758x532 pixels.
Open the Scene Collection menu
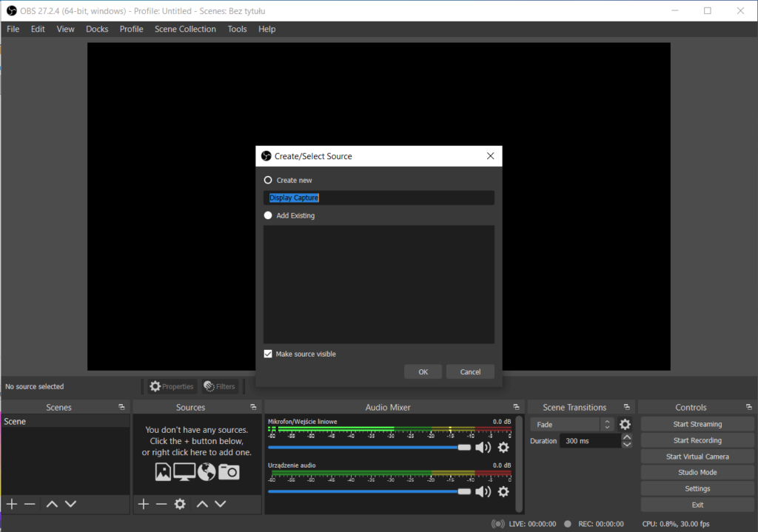pos(185,29)
